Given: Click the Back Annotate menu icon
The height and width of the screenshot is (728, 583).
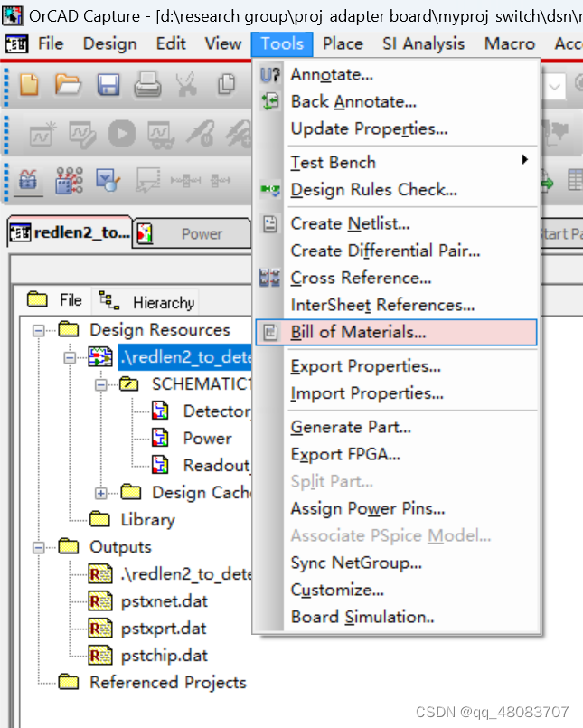Looking at the screenshot, I should [270, 101].
